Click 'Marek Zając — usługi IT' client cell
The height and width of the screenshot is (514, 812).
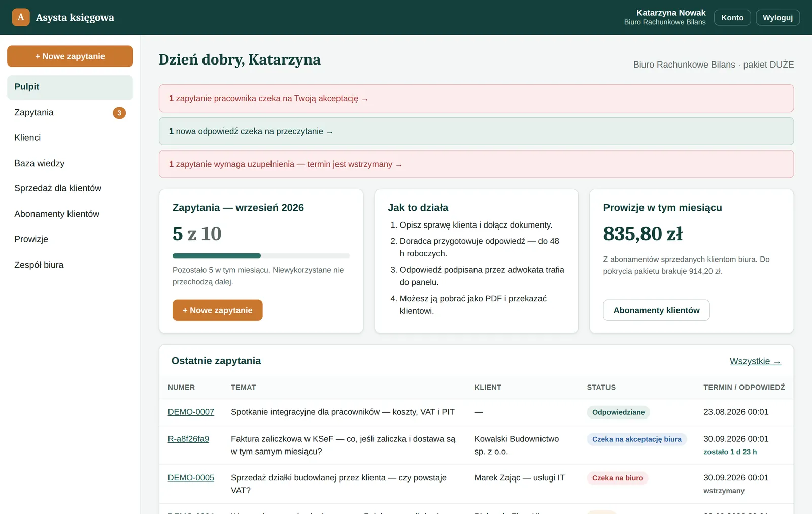click(x=519, y=478)
